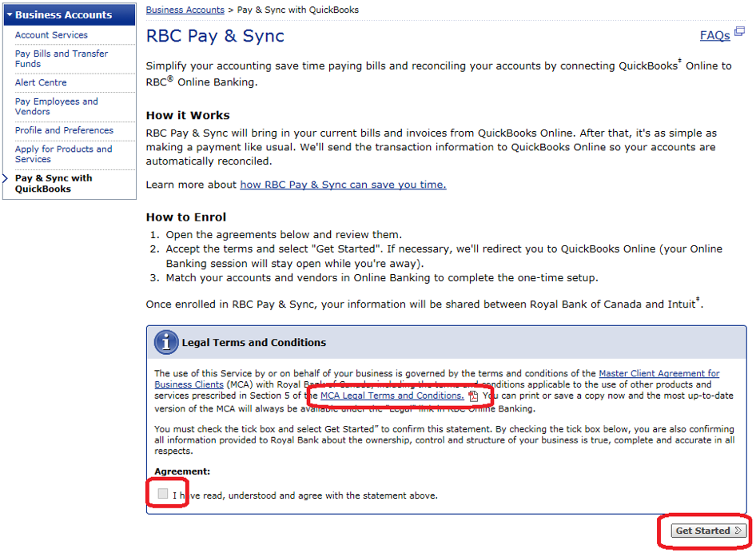Tick the agreement checkbox
Screen dimensions: 756x557
tap(163, 493)
